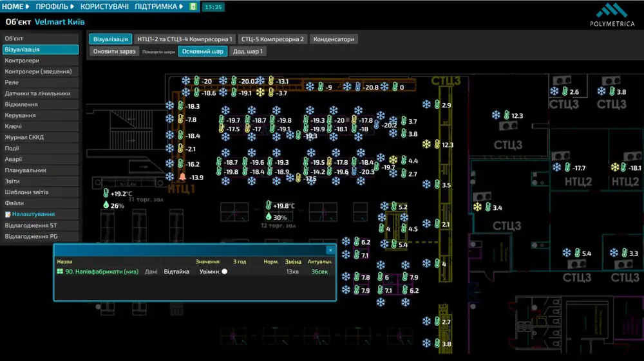Screen dimensions: 644x361
Task: Click the yellow snowflake next to -3.7
Action: (x=260, y=93)
